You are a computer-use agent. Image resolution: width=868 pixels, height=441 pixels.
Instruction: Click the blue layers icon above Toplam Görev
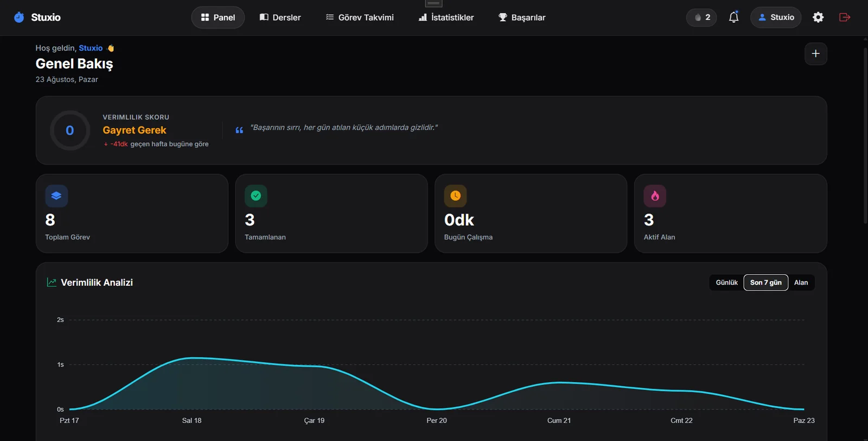[x=56, y=196]
